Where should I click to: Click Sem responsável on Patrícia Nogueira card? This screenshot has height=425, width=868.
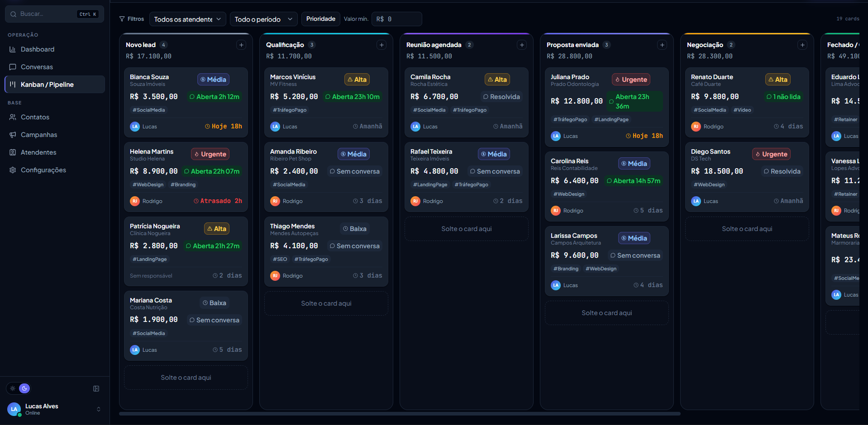click(x=151, y=276)
